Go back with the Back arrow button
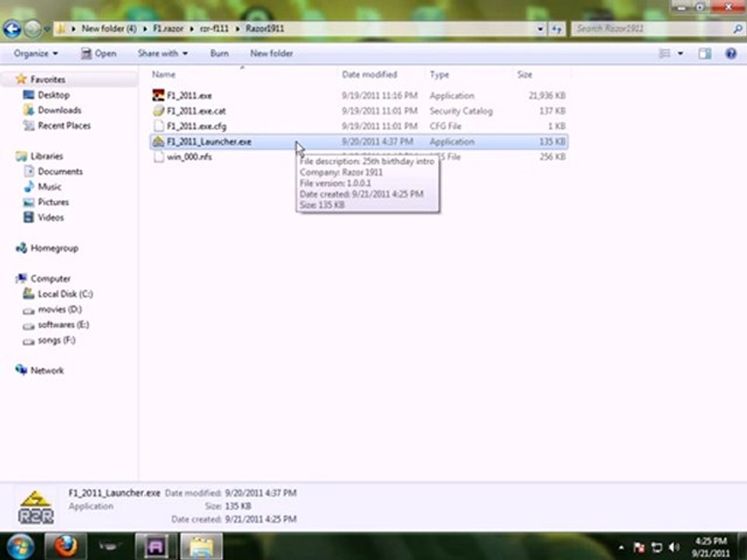Image resolution: width=747 pixels, height=560 pixels. tap(12, 29)
